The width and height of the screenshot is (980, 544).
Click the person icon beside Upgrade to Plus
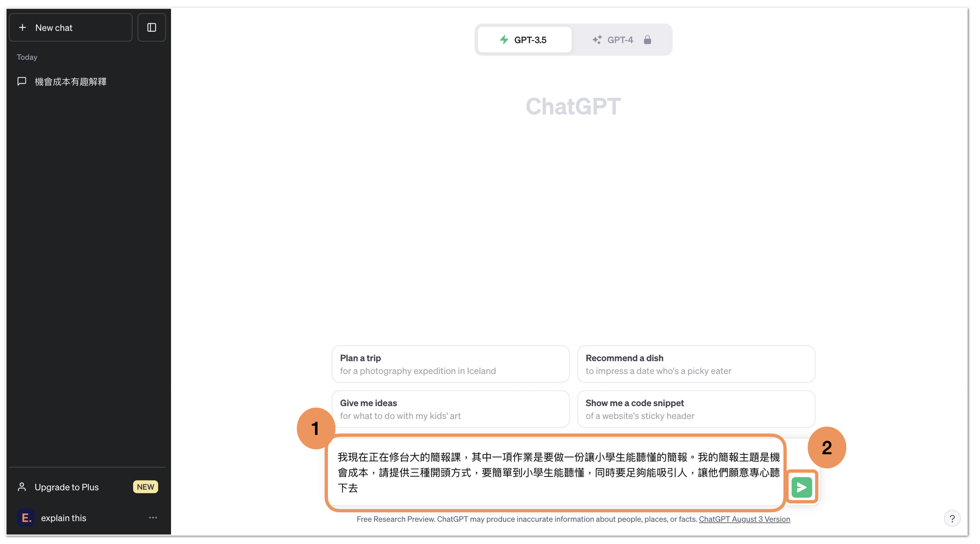(22, 487)
